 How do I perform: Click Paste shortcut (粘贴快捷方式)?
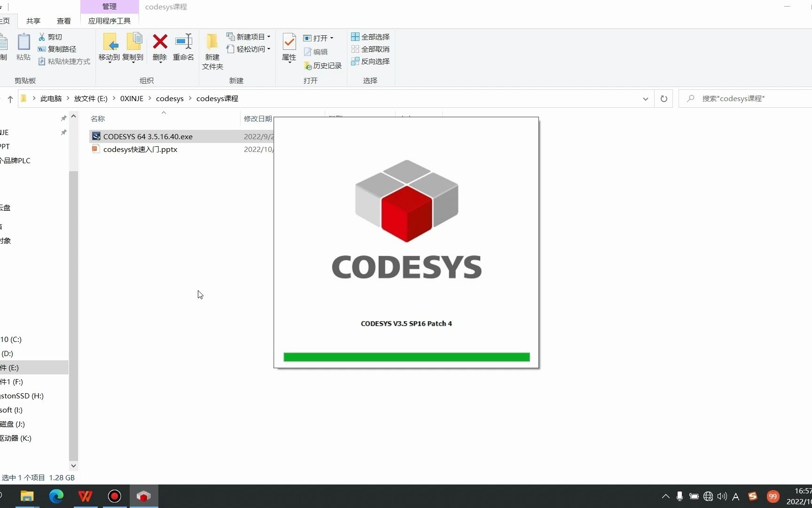64,61
